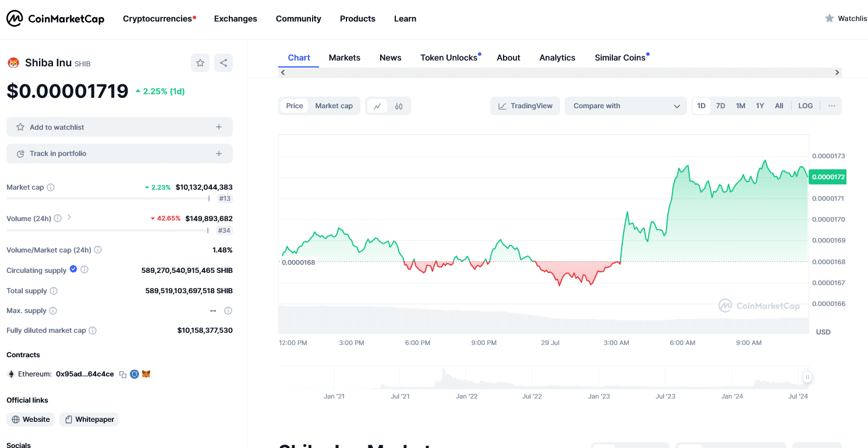Image resolution: width=868 pixels, height=448 pixels.
Task: Click the timeline range pause handle
Action: 807,377
